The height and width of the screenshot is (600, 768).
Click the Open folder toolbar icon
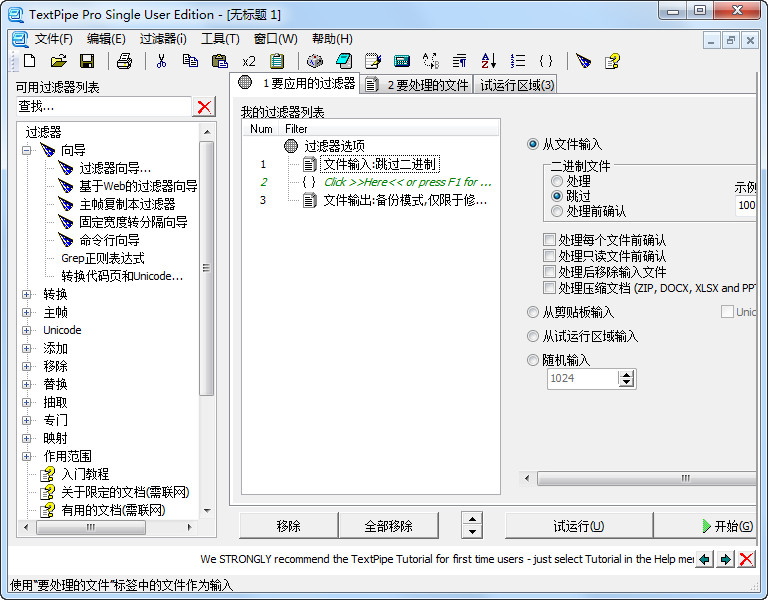58,61
